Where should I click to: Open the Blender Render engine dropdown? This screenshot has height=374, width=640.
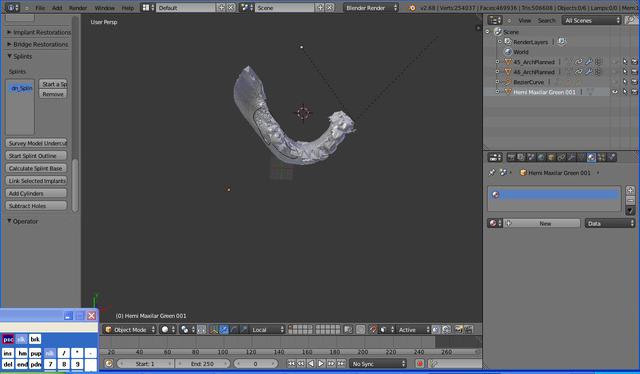pos(371,8)
